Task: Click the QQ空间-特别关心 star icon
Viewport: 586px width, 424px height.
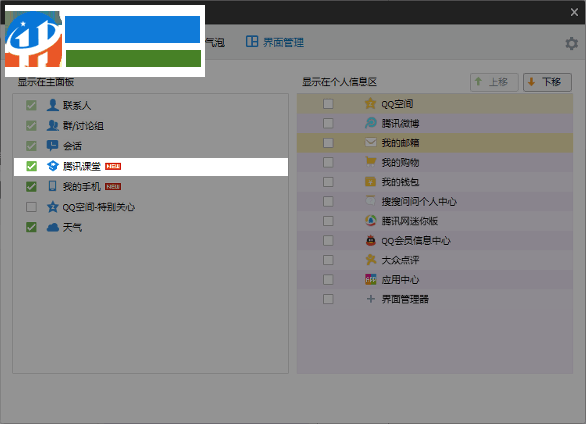Action: pos(53,207)
